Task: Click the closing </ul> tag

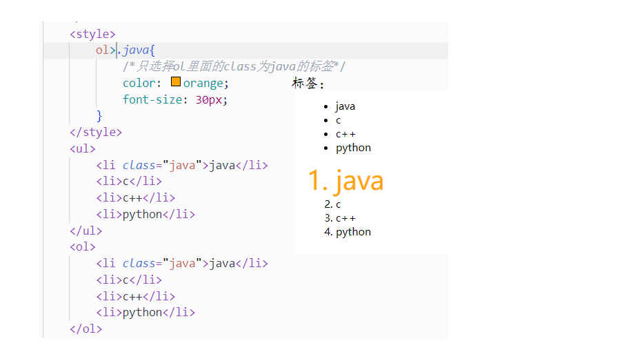Action: pyautogui.click(x=85, y=231)
